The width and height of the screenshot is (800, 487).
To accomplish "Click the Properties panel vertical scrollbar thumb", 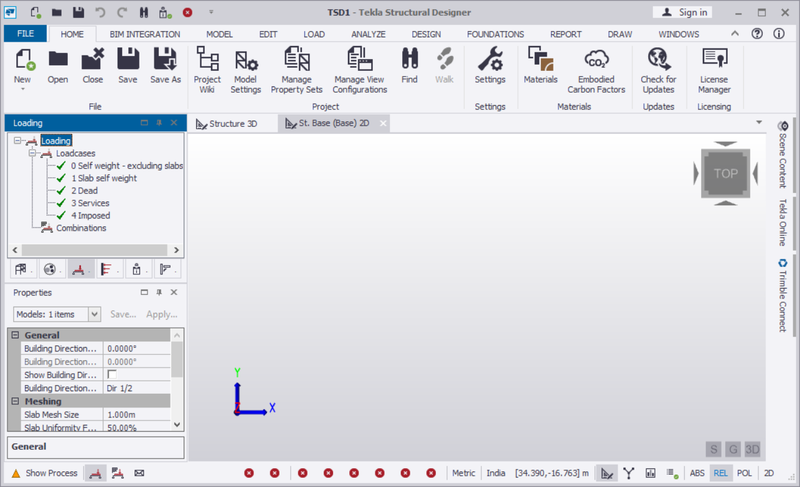I will (x=177, y=359).
